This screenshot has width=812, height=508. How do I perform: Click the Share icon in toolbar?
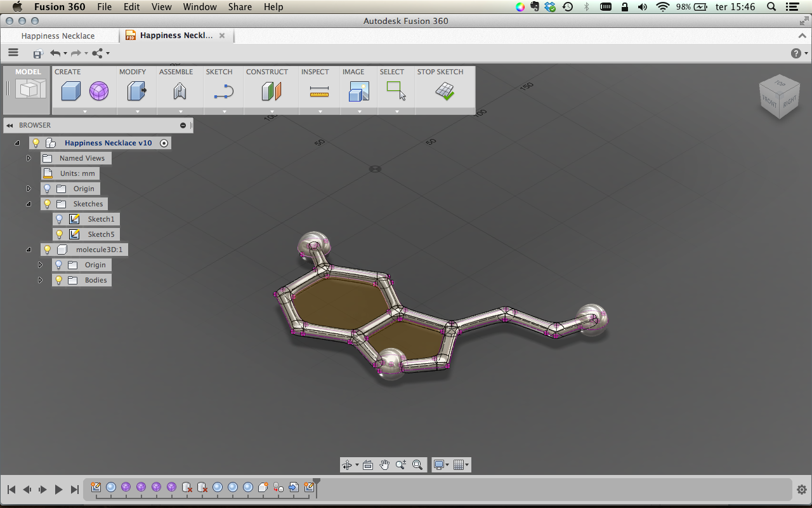97,53
